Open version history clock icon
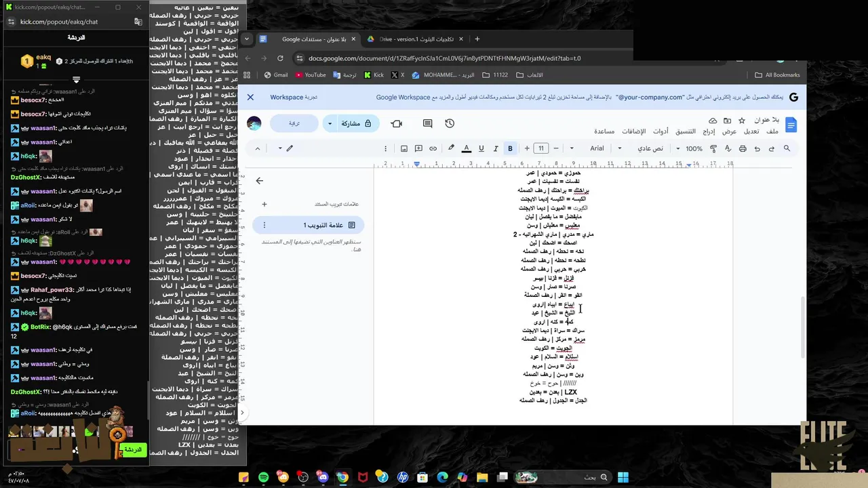868x488 pixels. coord(450,123)
